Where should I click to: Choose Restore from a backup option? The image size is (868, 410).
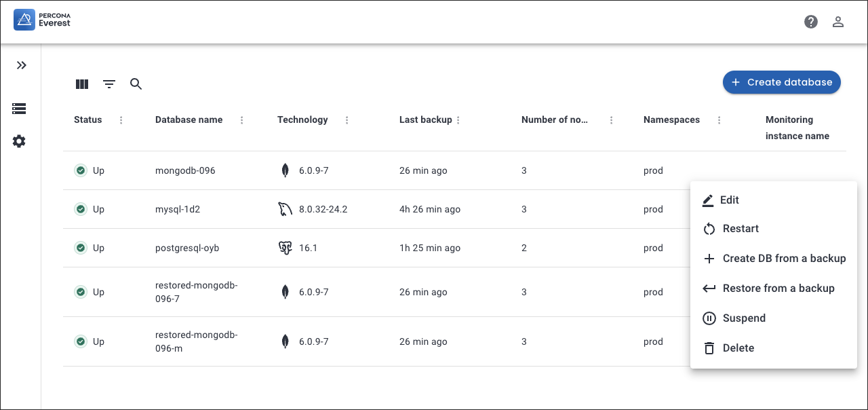pos(778,288)
